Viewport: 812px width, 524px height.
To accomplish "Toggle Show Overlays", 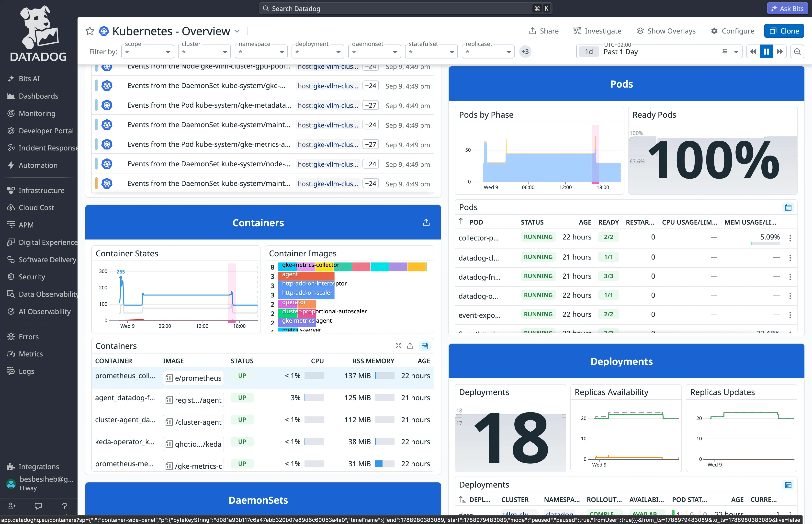I will pyautogui.click(x=666, y=31).
